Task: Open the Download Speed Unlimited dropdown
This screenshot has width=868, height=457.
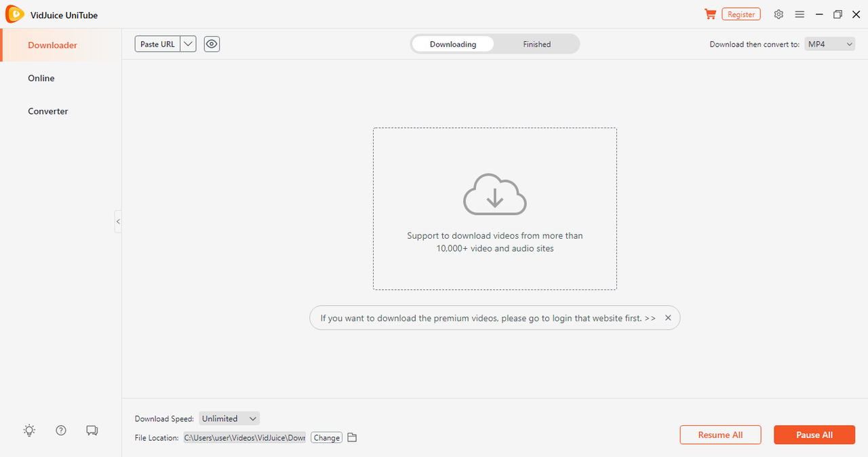Action: pos(229,418)
